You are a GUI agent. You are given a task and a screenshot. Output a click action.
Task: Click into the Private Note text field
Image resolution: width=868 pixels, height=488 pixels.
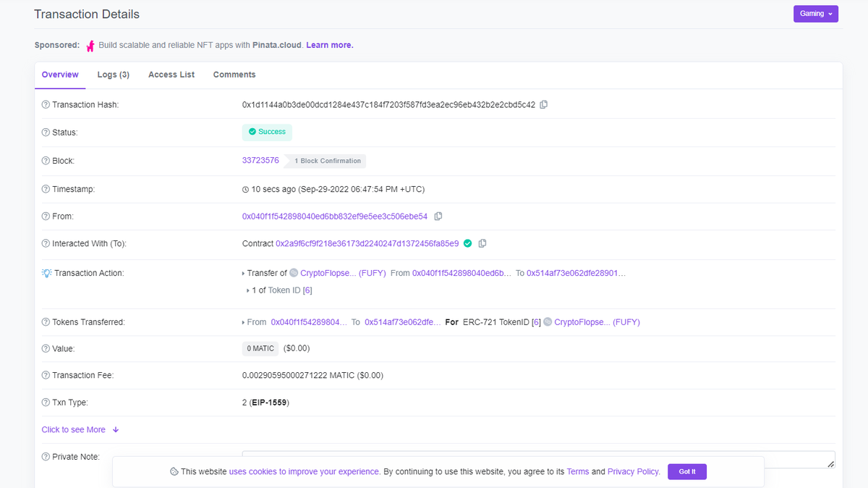point(539,460)
